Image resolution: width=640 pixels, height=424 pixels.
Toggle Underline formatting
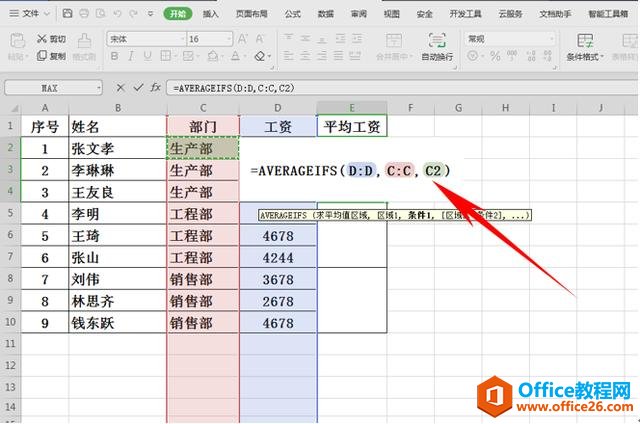(x=147, y=56)
